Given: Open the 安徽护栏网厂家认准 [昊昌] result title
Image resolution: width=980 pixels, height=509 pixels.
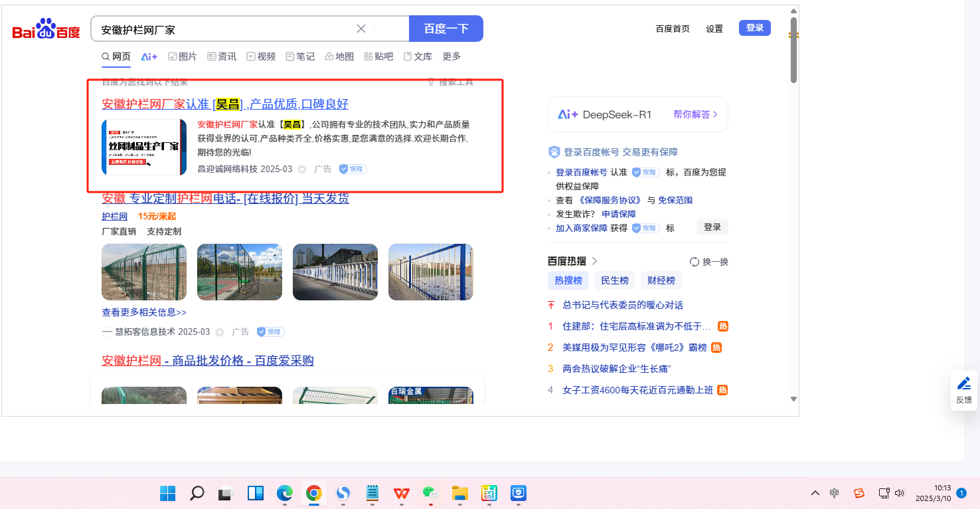Looking at the screenshot, I should pyautogui.click(x=225, y=104).
